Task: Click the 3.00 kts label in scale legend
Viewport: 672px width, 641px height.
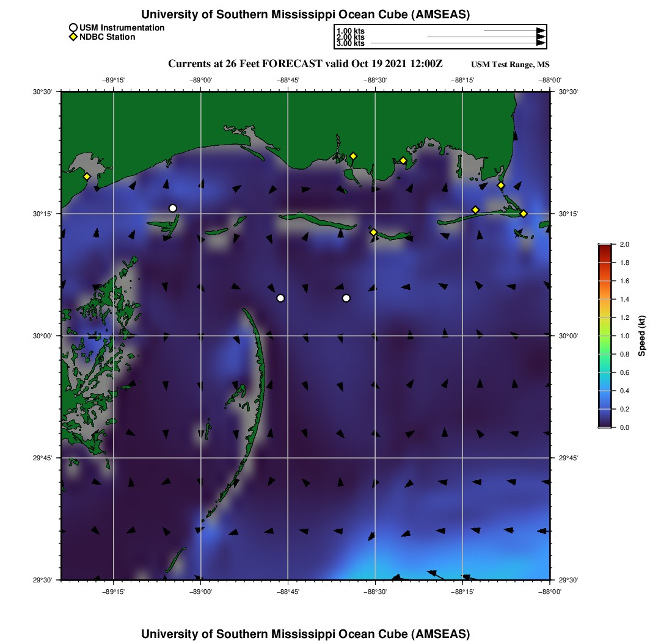Action: (350, 43)
